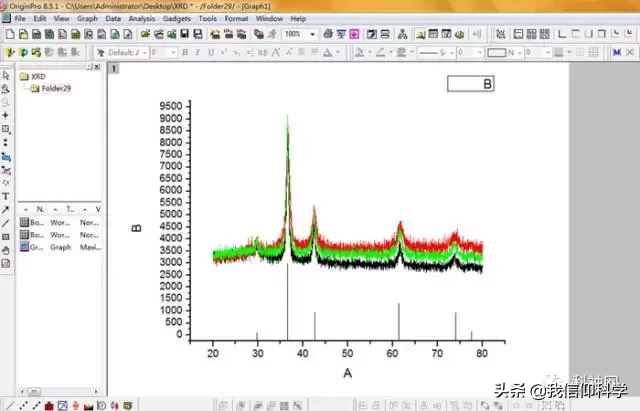Viewport: 640px width, 411px height.
Task: Select the Arrow drawing tool
Action: pos(6,210)
